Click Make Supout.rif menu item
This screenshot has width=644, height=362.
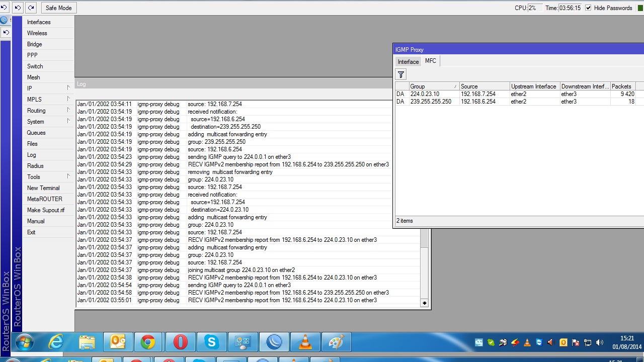48,210
